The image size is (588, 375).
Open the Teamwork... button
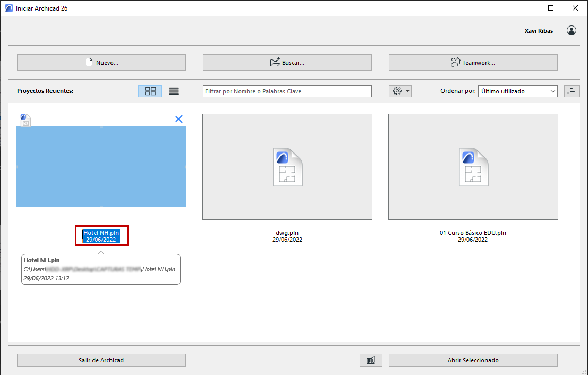(473, 63)
